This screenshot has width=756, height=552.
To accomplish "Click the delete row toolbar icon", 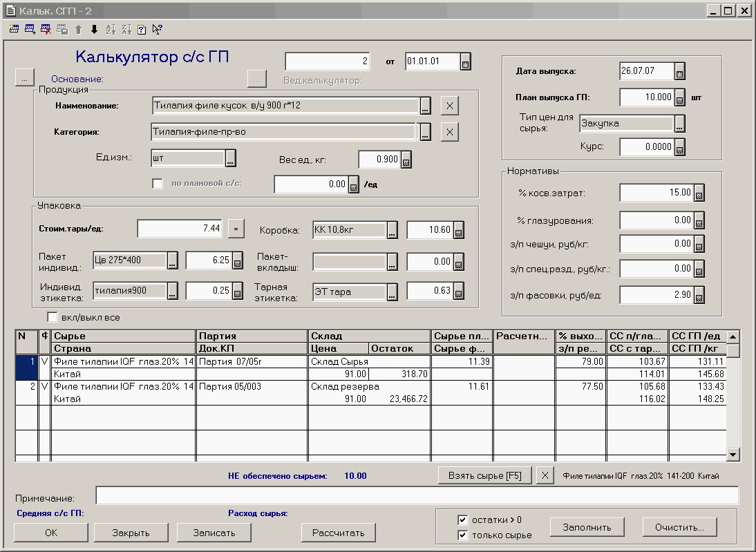I will [46, 30].
